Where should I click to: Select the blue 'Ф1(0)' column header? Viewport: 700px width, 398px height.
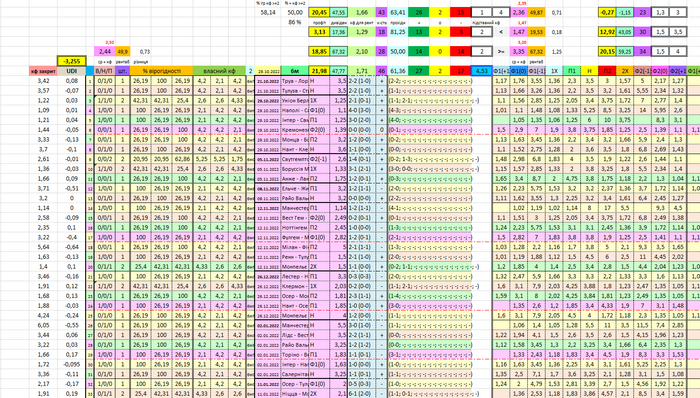click(518, 71)
